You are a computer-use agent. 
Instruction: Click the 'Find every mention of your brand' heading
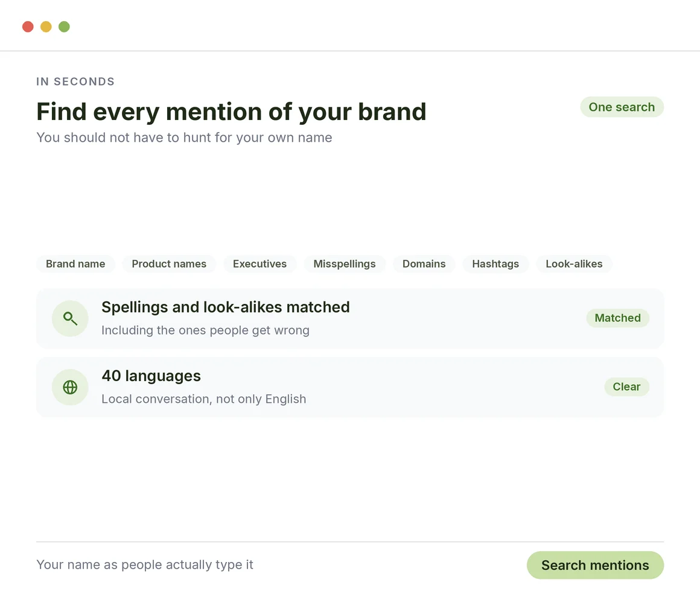click(231, 112)
